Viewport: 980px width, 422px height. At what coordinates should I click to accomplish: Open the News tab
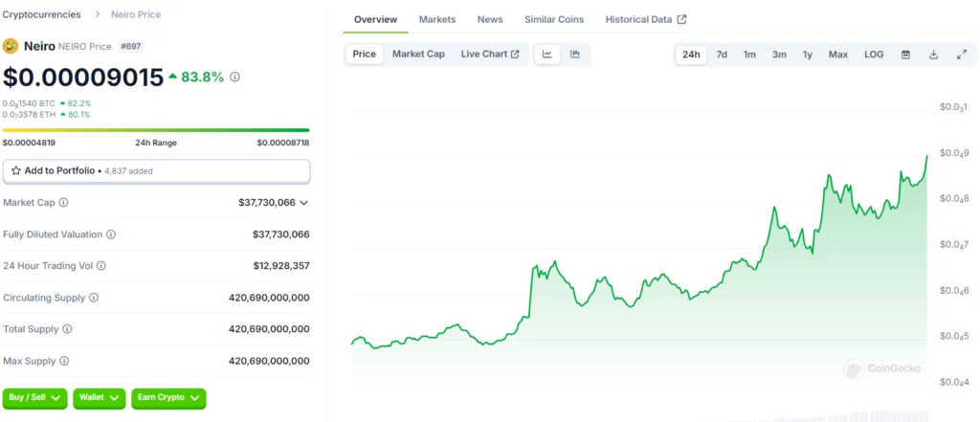(x=490, y=19)
